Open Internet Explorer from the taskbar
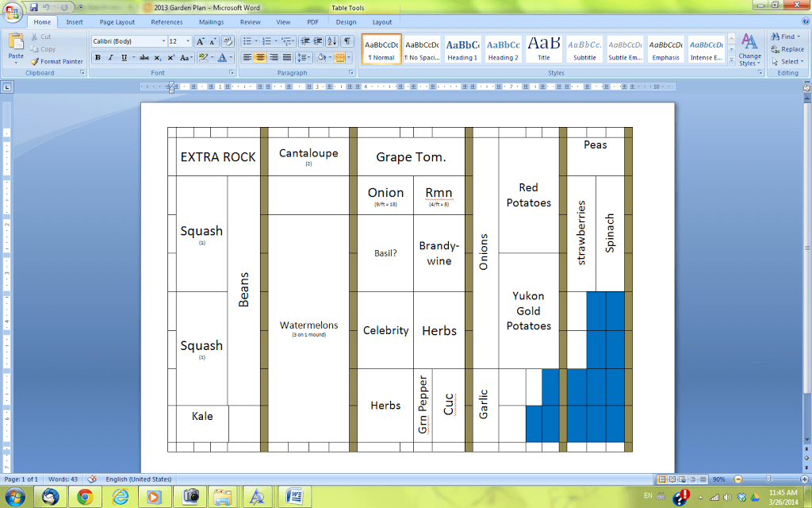Image resolution: width=812 pixels, height=508 pixels. 121,497
